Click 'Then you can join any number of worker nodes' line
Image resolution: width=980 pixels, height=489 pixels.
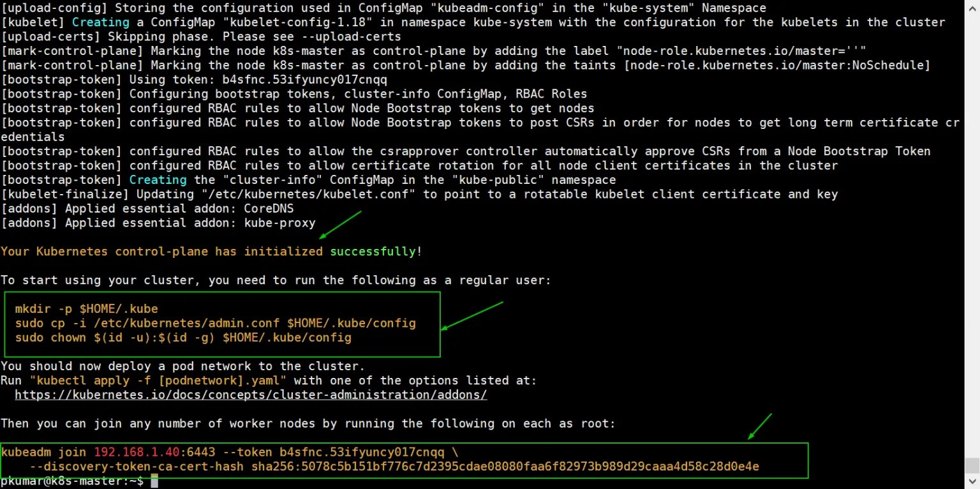click(308, 423)
